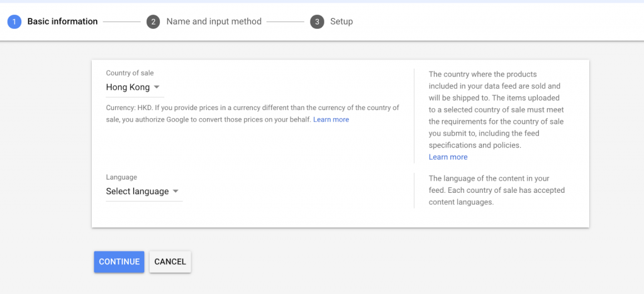
Task: Expand the arrow next to Select language
Action: click(x=175, y=192)
